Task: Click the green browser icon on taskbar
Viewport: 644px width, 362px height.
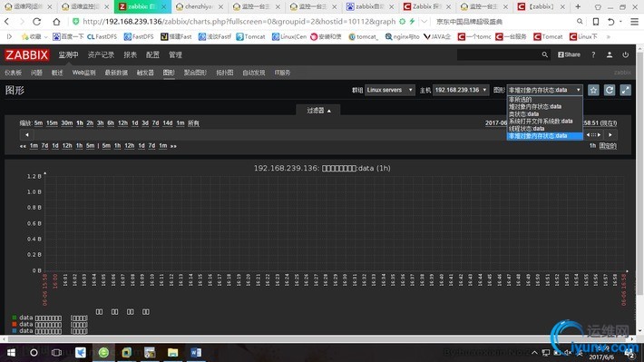Action: tap(103, 353)
